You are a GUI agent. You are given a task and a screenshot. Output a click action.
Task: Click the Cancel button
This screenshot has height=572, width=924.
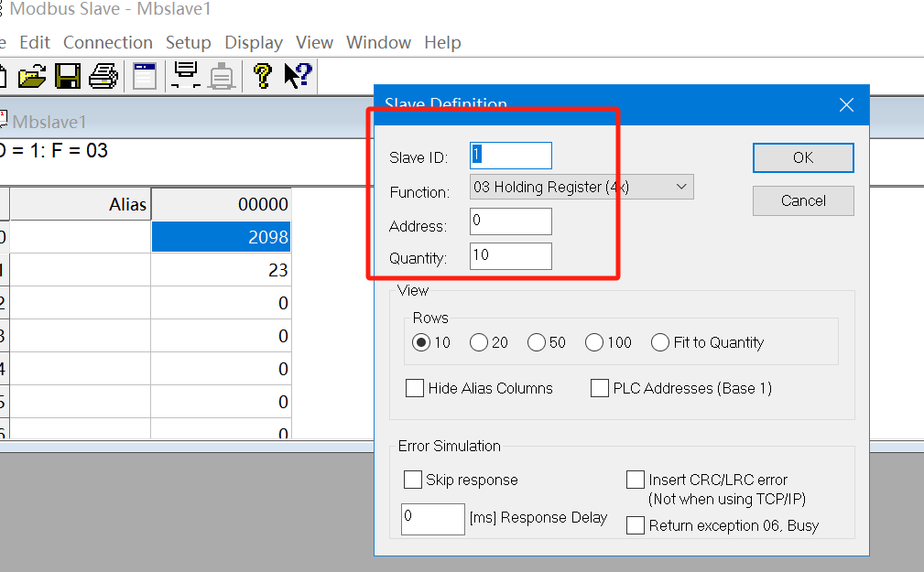coord(802,200)
